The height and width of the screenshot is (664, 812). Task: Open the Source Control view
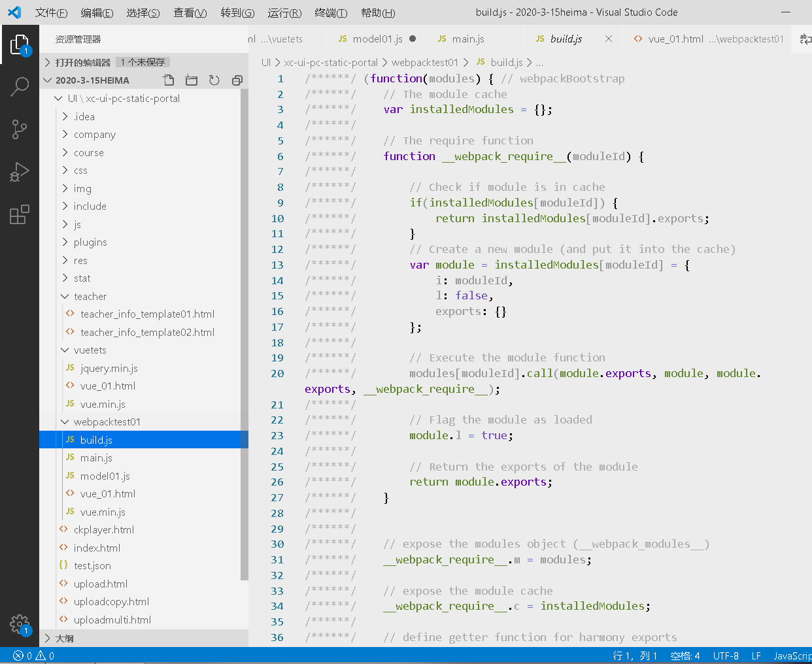(x=20, y=129)
